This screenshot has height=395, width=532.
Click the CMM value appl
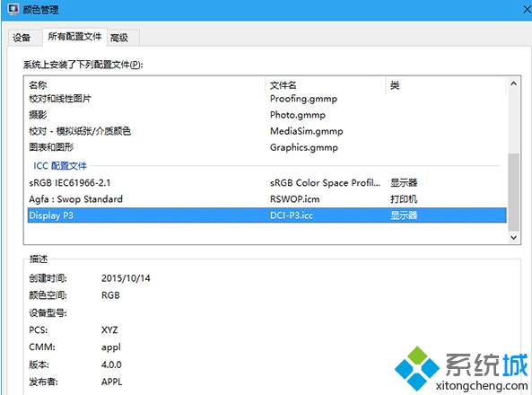111,347
